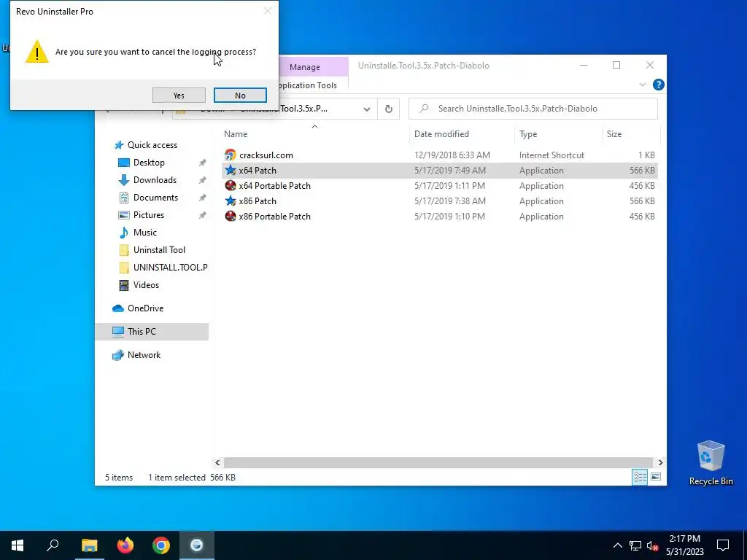Open UNINSTALL.TOOL.P folder in sidebar
This screenshot has height=560, width=747.
pyautogui.click(x=170, y=268)
